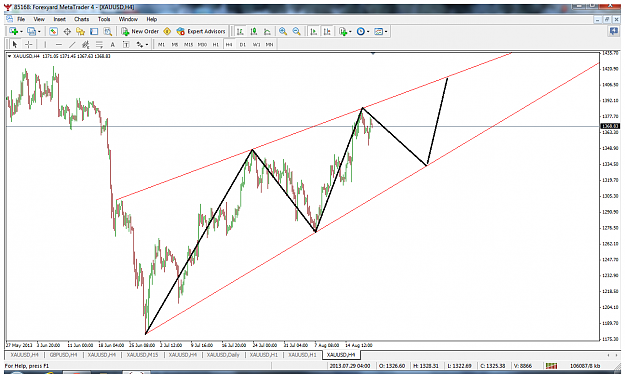This screenshot has height=374, width=625.
Task: Switch chart to Candlesticks mode
Action: coord(254,31)
